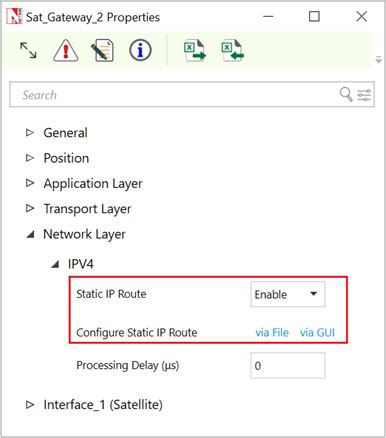Click the magnifier search icon
The height and width of the screenshot is (438, 386).
(346, 95)
